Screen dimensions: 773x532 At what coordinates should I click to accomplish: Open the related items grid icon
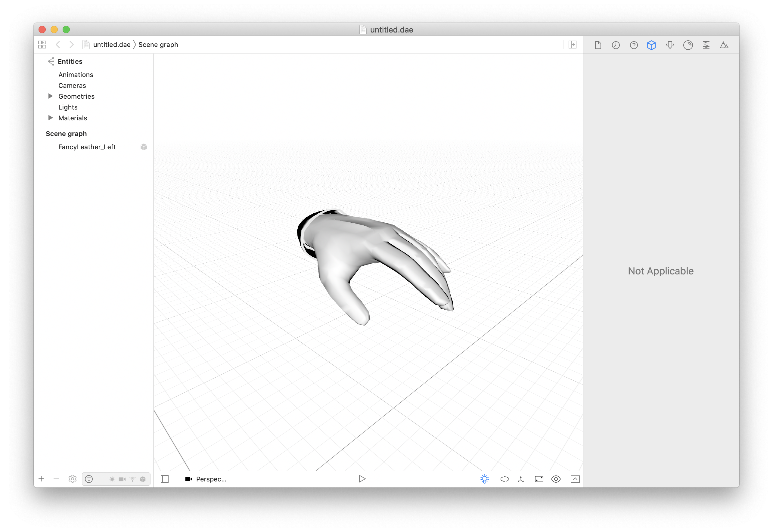tap(42, 45)
